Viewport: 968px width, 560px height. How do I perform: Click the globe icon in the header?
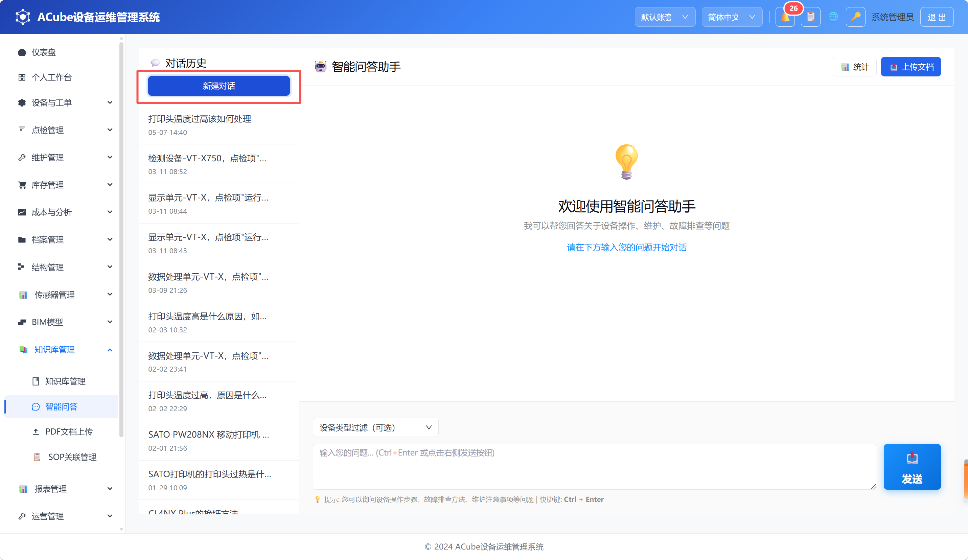pos(833,17)
